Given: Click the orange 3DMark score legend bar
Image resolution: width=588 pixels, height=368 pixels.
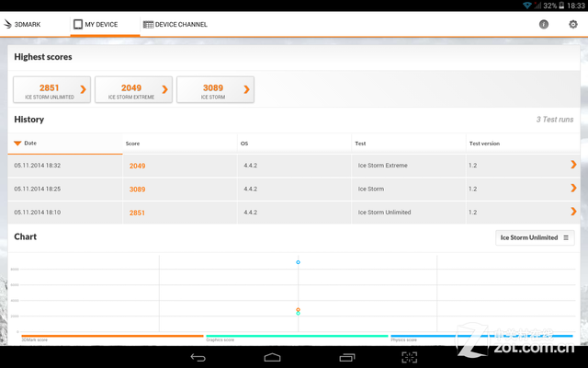Looking at the screenshot, I should coord(112,336).
